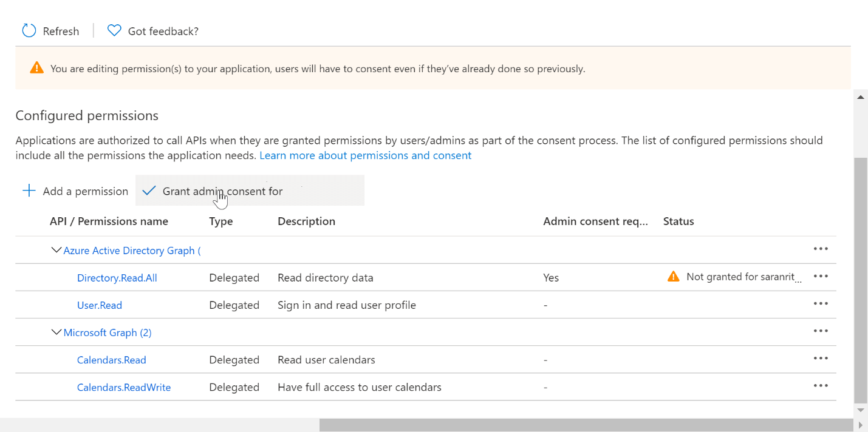Open ellipsis menu on Azure Active Directory Graph row
The height and width of the screenshot is (432, 868).
pos(821,248)
